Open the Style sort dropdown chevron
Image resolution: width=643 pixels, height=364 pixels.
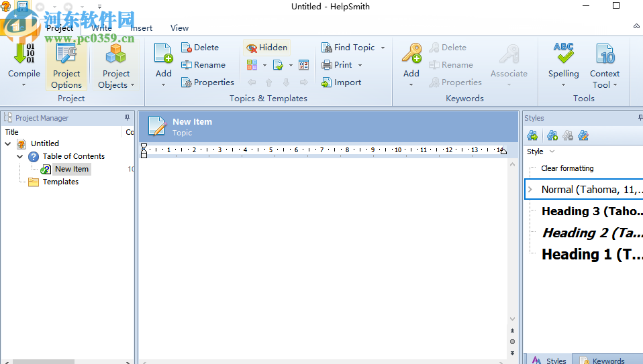click(552, 151)
